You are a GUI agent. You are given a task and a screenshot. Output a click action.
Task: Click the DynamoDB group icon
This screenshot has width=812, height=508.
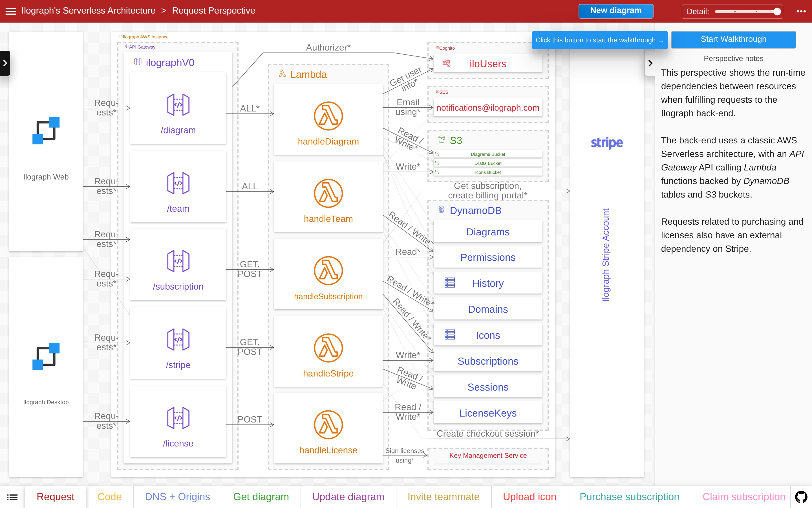pos(442,210)
